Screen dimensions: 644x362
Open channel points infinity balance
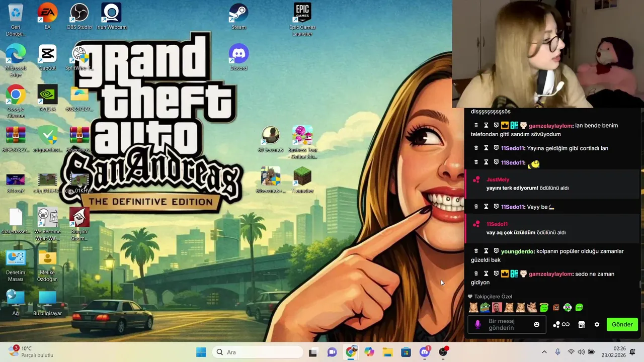point(561,324)
